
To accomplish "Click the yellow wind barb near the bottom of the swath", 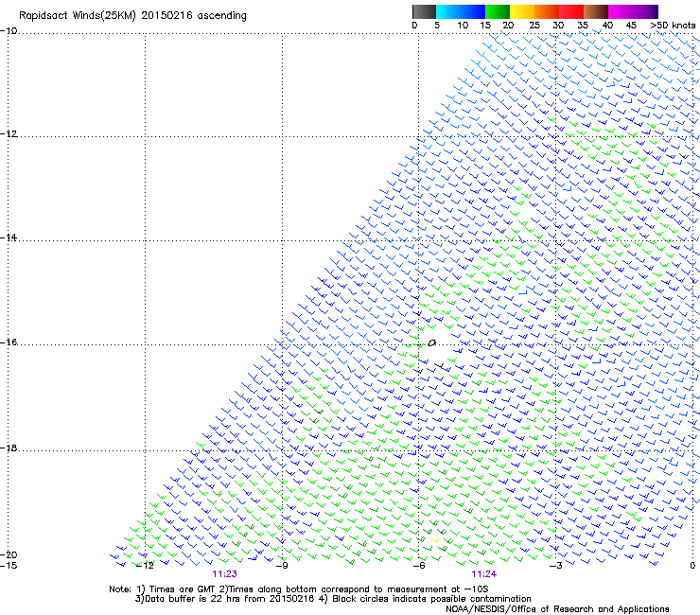I will [435, 540].
